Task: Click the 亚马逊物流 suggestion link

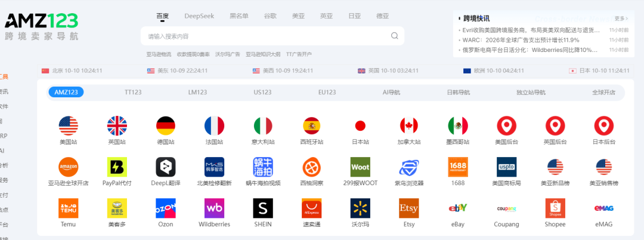Action: tap(159, 54)
